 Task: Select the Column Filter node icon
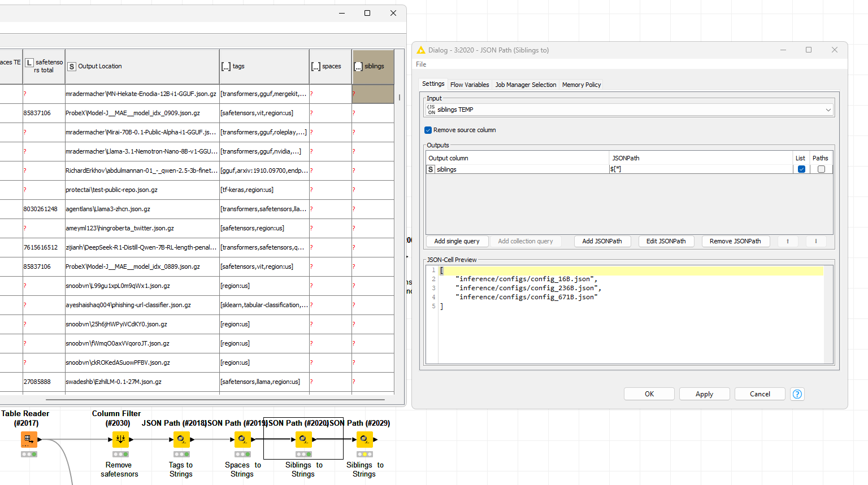point(120,439)
